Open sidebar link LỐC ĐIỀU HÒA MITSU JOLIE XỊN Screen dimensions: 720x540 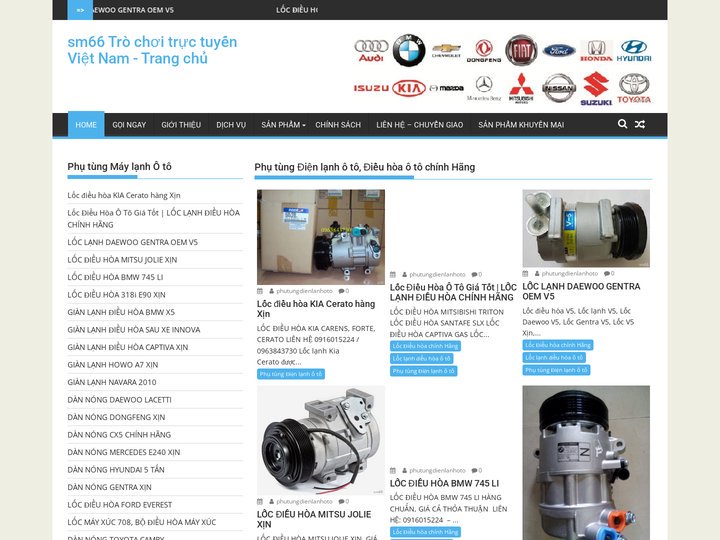coord(122,259)
